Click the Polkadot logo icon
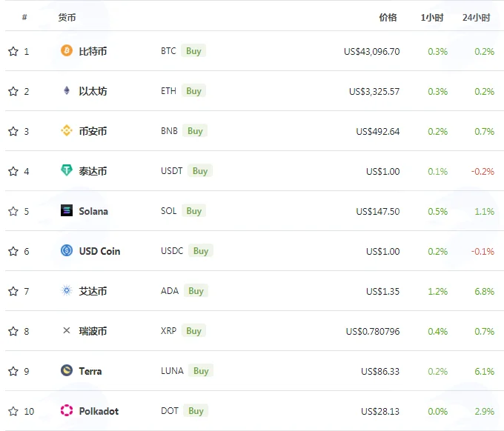504x431 pixels. [67, 410]
